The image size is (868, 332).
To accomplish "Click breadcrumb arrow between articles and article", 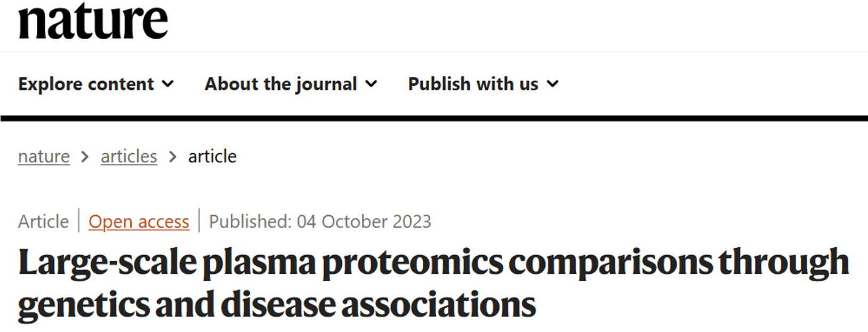I will click(172, 157).
